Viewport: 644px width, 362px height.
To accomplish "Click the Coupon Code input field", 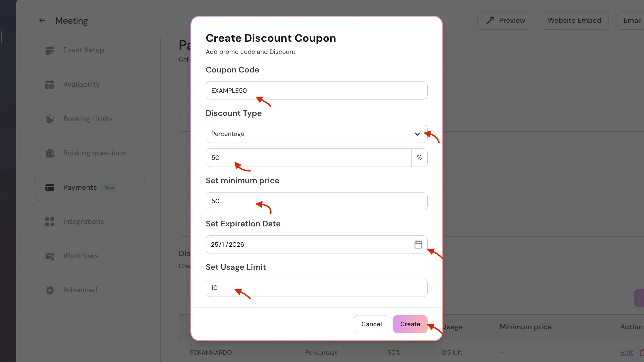I will (316, 90).
